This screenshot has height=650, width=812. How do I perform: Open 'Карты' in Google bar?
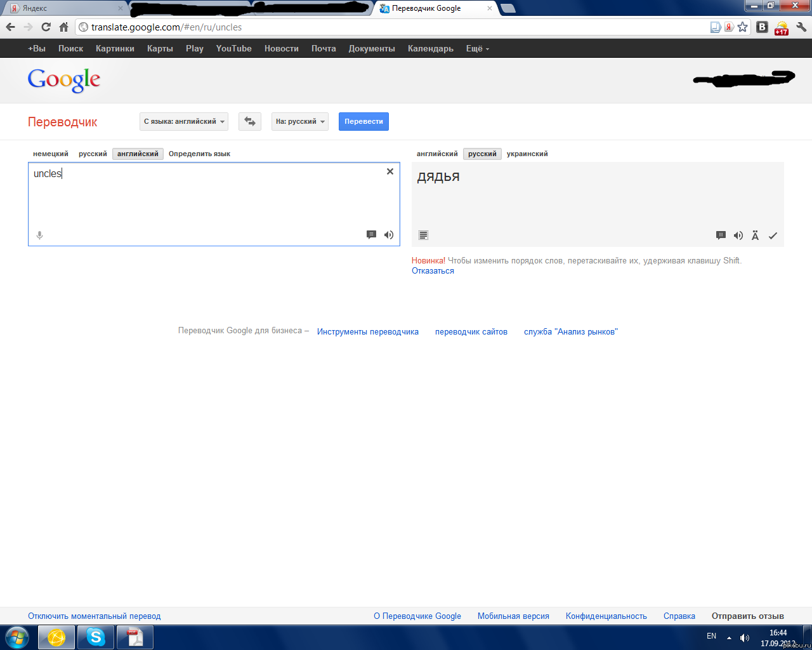point(160,48)
